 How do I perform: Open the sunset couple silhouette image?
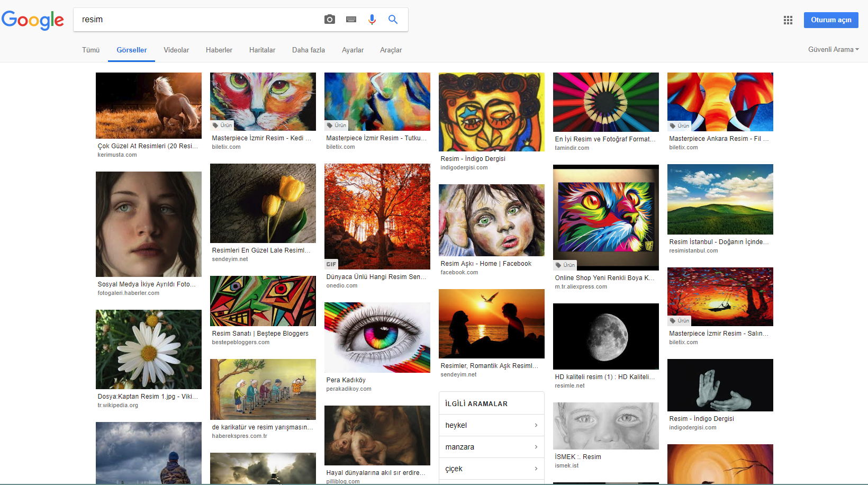(x=492, y=324)
